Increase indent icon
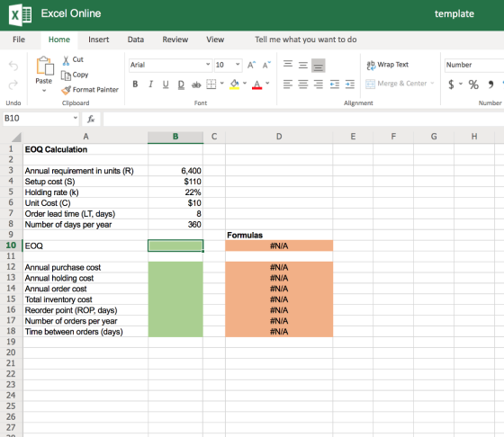The width and height of the screenshot is (504, 437). [x=350, y=85]
